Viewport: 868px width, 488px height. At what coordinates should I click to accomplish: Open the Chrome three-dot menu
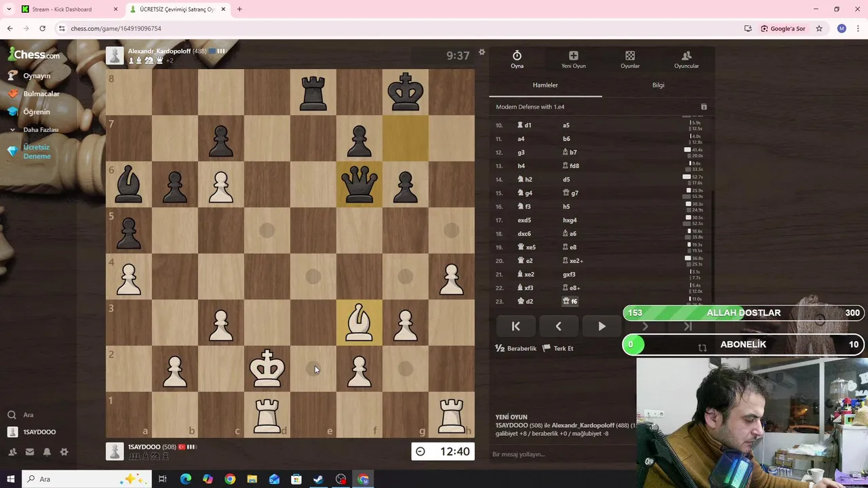tap(858, 28)
